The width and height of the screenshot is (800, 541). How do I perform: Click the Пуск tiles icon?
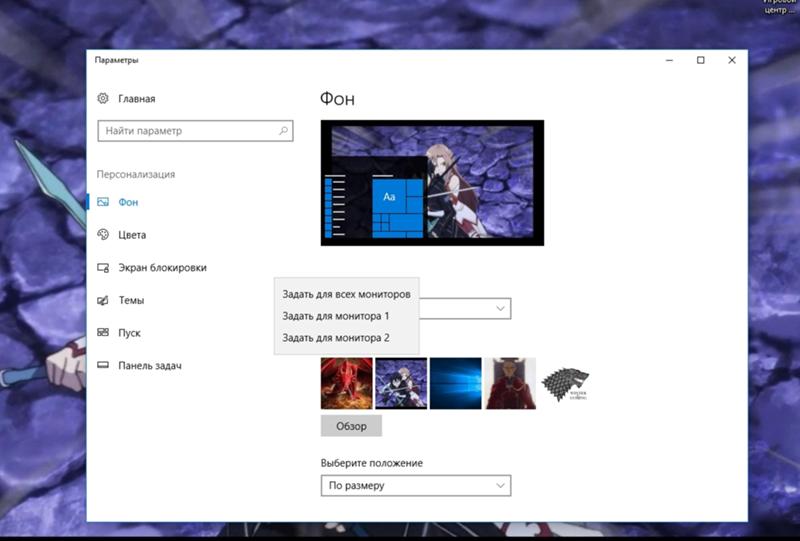103,332
